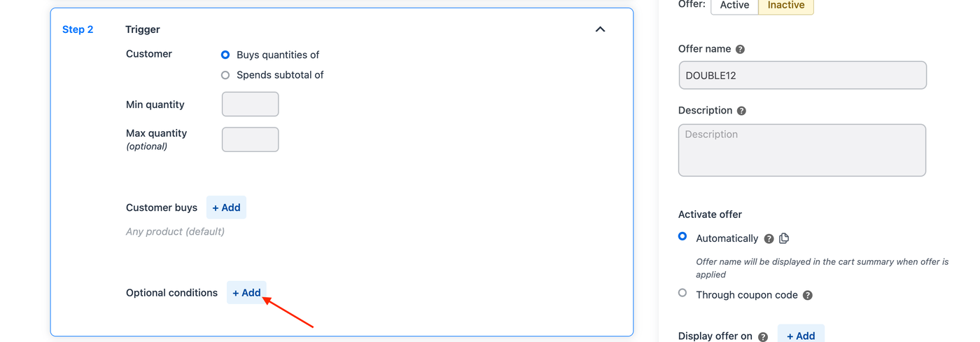Select the Spends subtotal of option
Screen dimensions: 980x342
tap(225, 75)
